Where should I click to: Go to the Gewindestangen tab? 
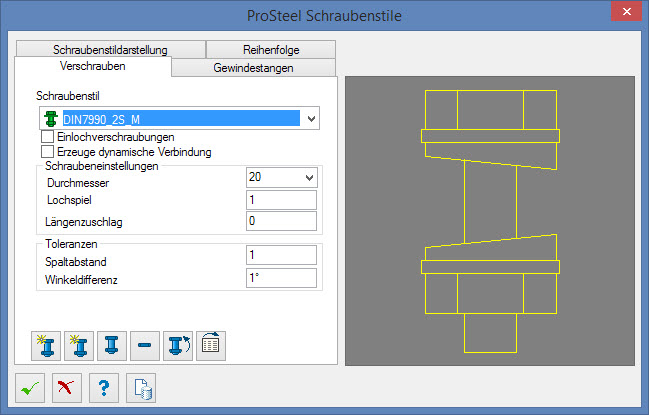coord(253,68)
